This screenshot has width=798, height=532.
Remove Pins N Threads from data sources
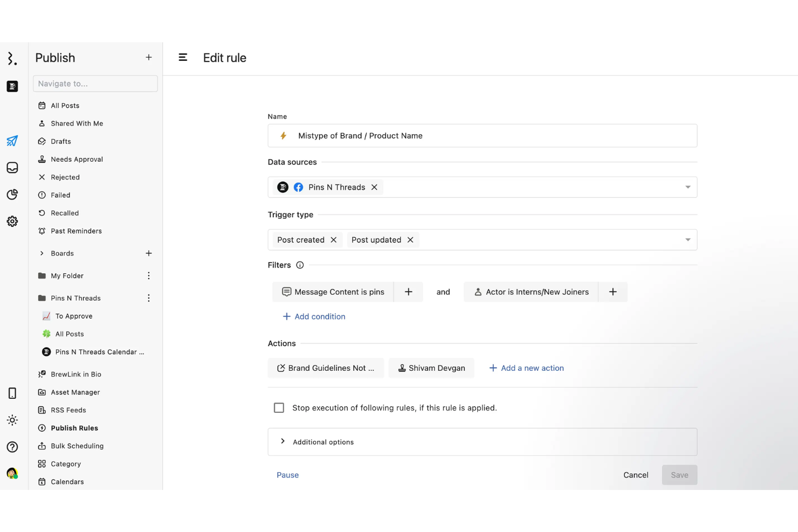(x=374, y=187)
